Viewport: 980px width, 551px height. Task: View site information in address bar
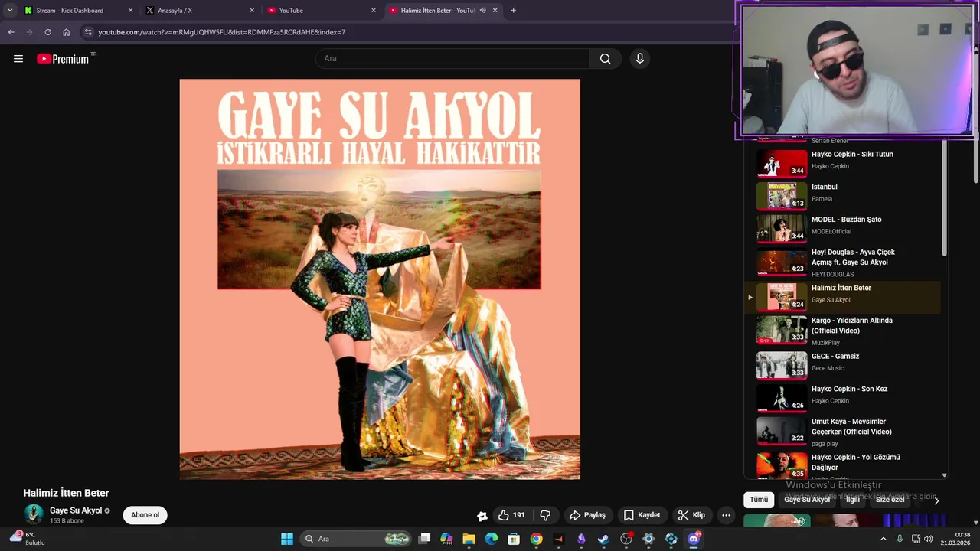pos(88,32)
